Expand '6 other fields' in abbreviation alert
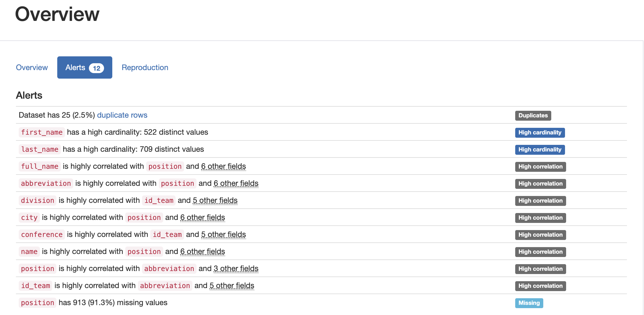The image size is (644, 315). click(236, 183)
